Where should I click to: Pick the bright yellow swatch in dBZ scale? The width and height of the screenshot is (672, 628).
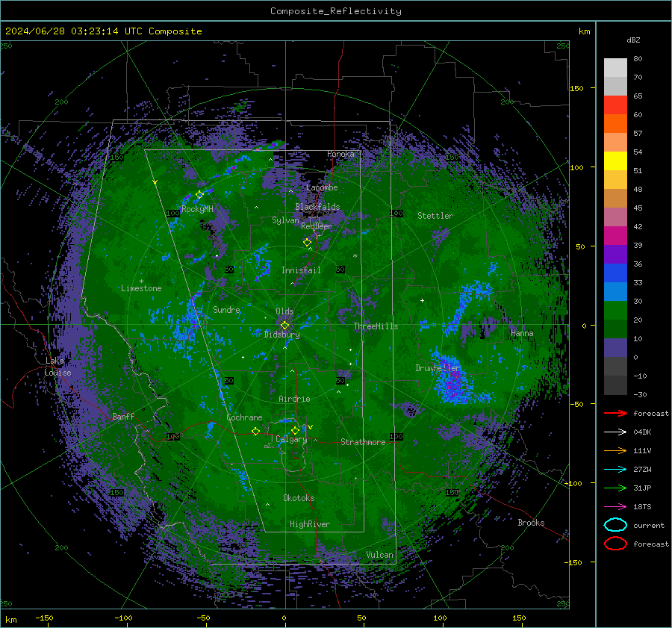click(615, 161)
